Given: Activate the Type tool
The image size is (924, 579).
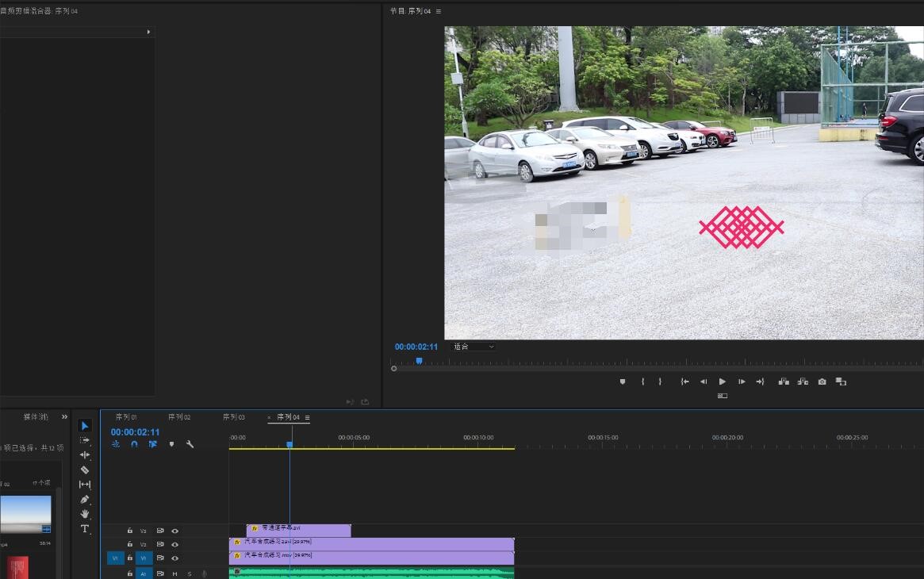Looking at the screenshot, I should 85,529.
